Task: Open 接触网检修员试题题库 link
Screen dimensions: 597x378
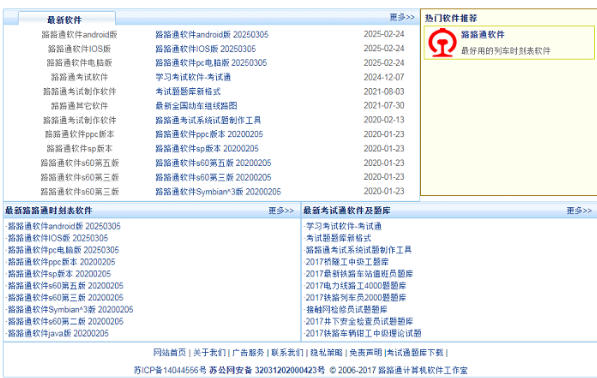Action: point(346,309)
